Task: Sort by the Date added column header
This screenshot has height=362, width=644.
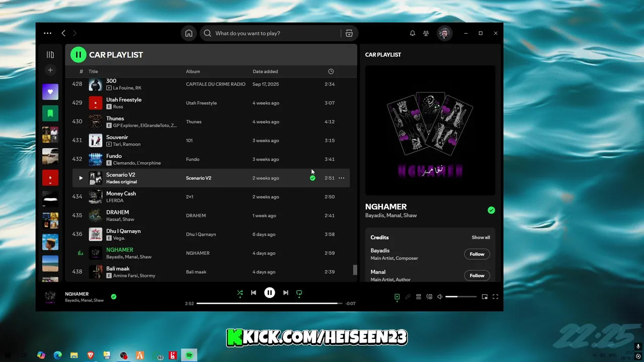Action: point(265,71)
